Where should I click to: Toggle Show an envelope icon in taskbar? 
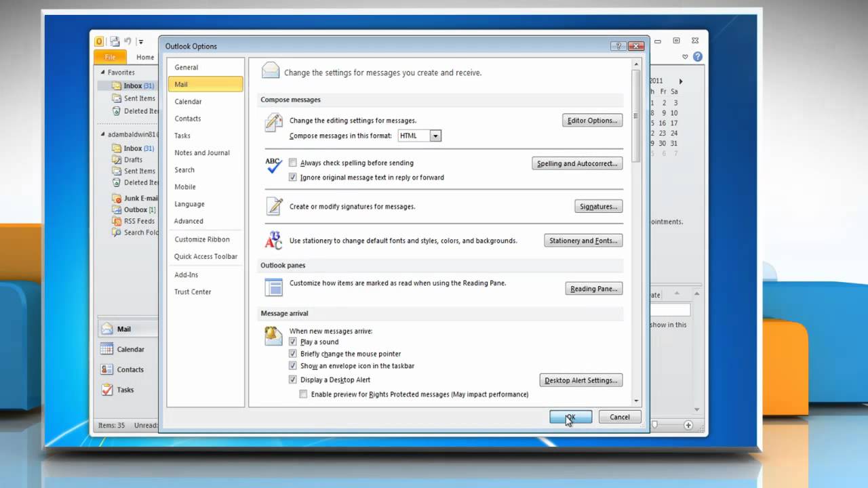coord(293,366)
